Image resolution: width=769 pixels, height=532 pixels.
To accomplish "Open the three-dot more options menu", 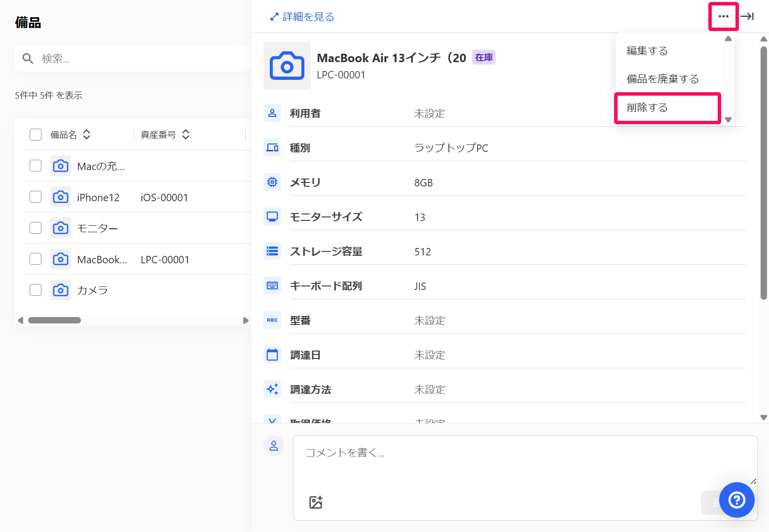I will 723,16.
